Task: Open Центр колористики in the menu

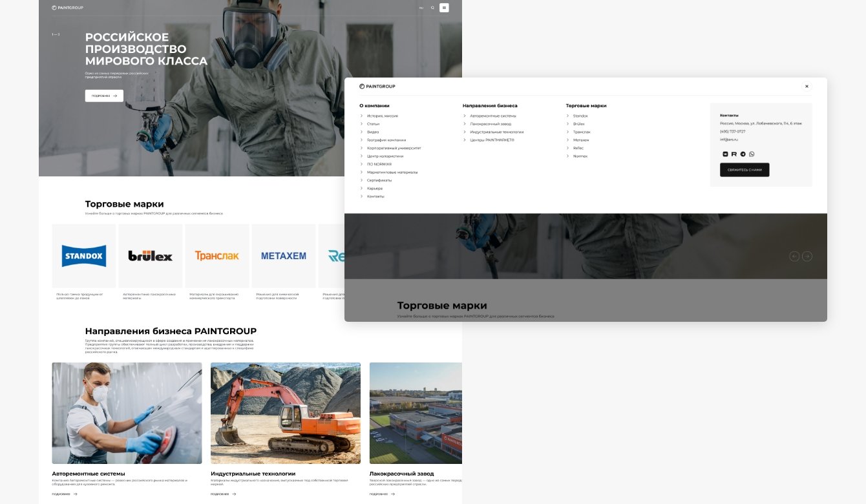Action: coord(385,156)
